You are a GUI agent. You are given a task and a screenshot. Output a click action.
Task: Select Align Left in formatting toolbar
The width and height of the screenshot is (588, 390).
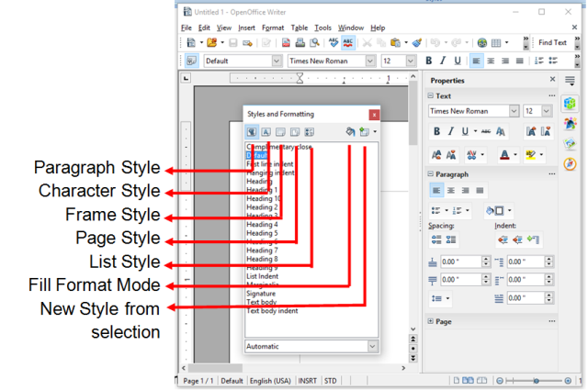[x=476, y=61]
